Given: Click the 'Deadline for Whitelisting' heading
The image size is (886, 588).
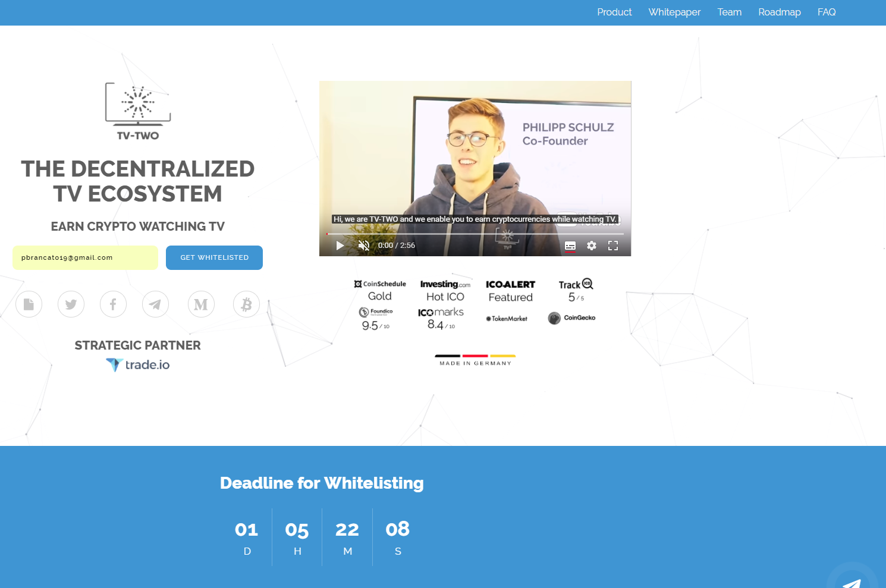Looking at the screenshot, I should tap(322, 483).
